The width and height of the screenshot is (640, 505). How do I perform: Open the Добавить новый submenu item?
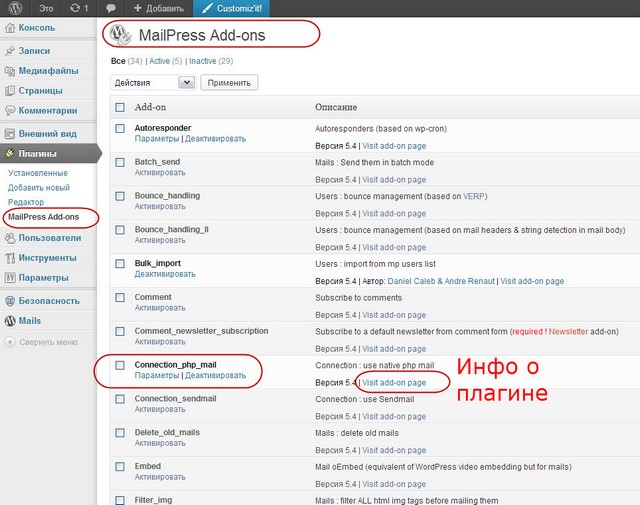pos(39,188)
